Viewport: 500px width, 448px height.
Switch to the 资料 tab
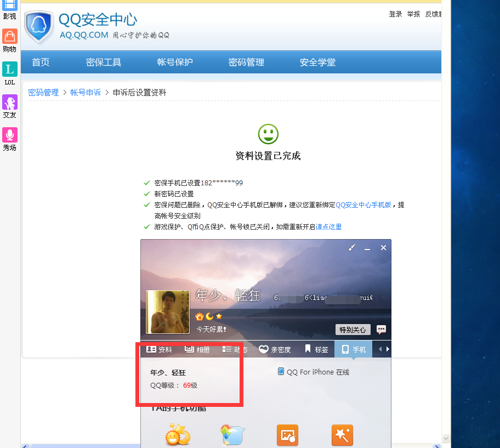[x=159, y=349]
